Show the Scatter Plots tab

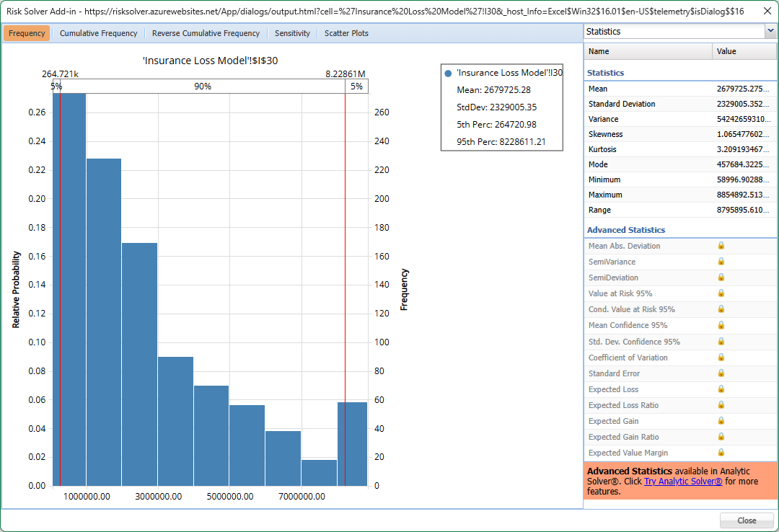(x=346, y=33)
